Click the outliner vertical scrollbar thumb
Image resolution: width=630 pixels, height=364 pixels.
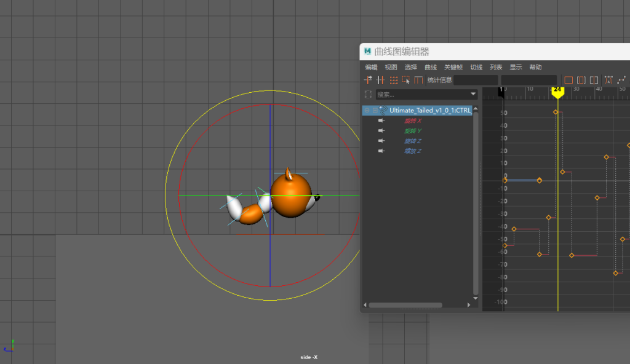pos(476,204)
